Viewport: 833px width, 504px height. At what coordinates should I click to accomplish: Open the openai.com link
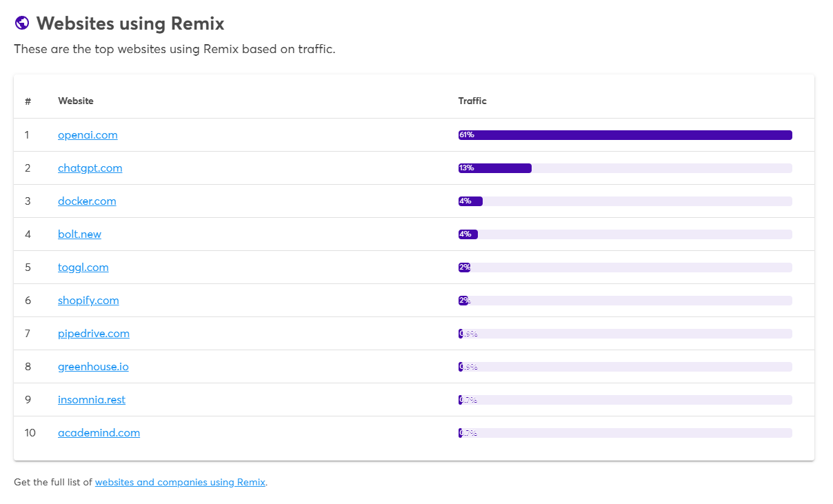coord(88,135)
